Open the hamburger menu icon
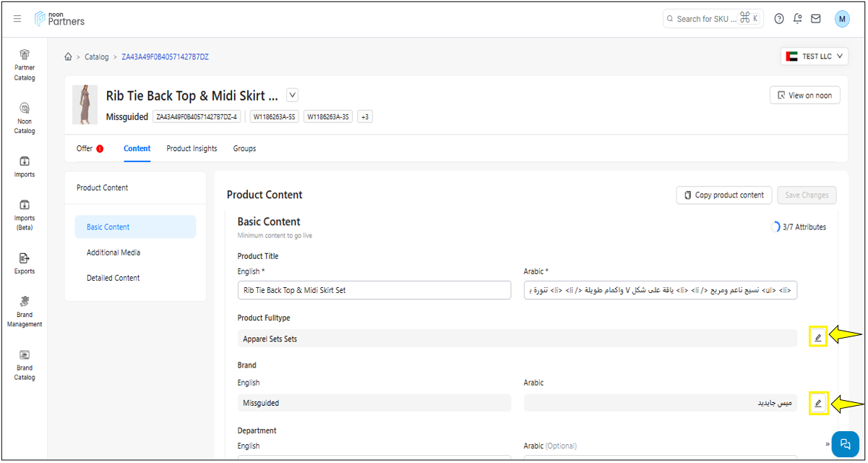The height and width of the screenshot is (463, 868). coord(17,19)
